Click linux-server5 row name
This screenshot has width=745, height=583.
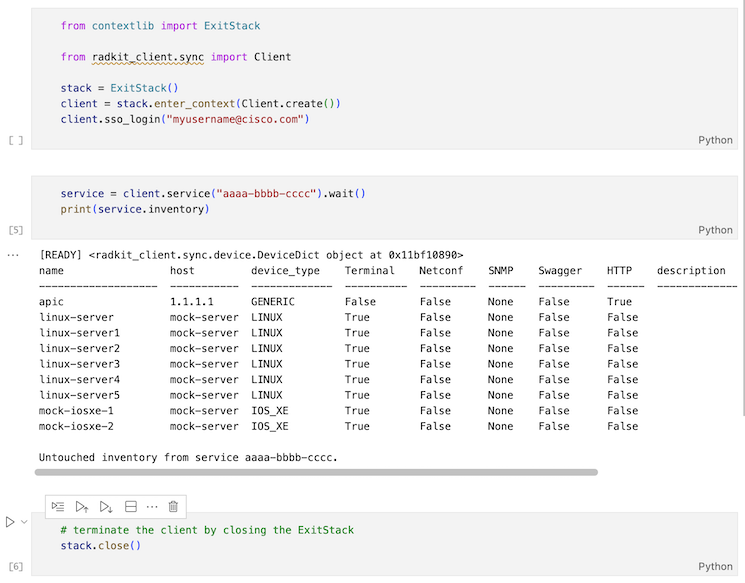click(79, 395)
